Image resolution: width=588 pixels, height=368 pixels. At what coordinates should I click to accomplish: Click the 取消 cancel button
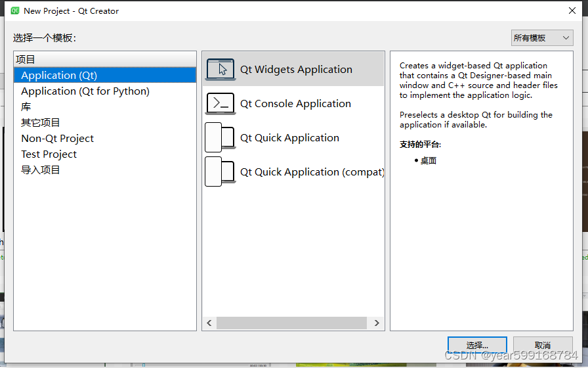543,345
